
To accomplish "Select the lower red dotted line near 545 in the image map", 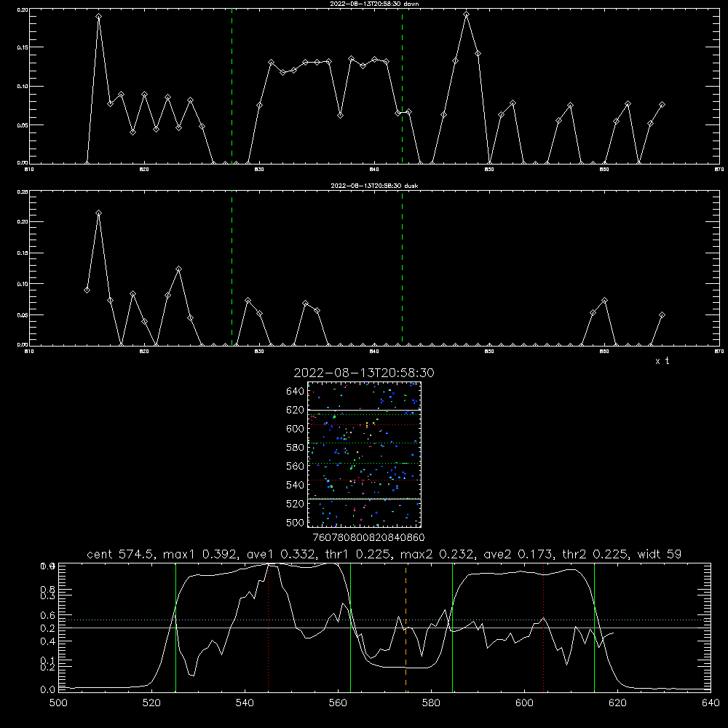I will pos(365,480).
